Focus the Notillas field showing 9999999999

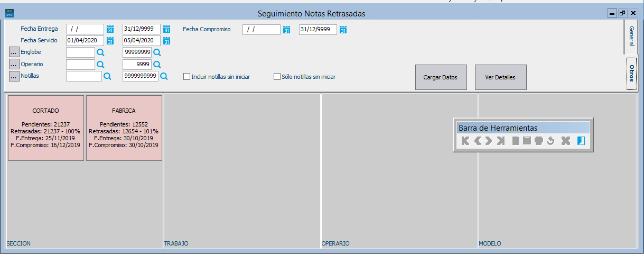(141, 76)
